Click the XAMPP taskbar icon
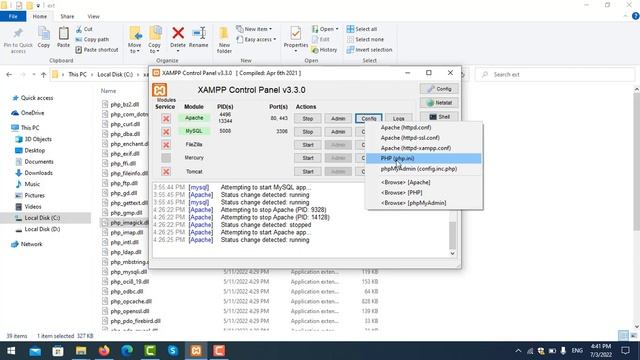 click(196, 351)
